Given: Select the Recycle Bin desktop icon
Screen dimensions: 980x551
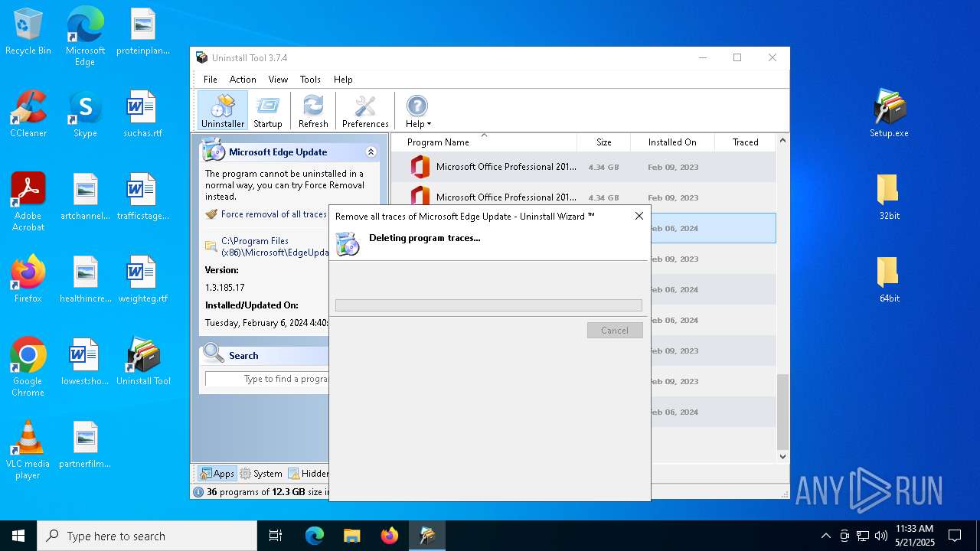Looking at the screenshot, I should click(x=28, y=32).
